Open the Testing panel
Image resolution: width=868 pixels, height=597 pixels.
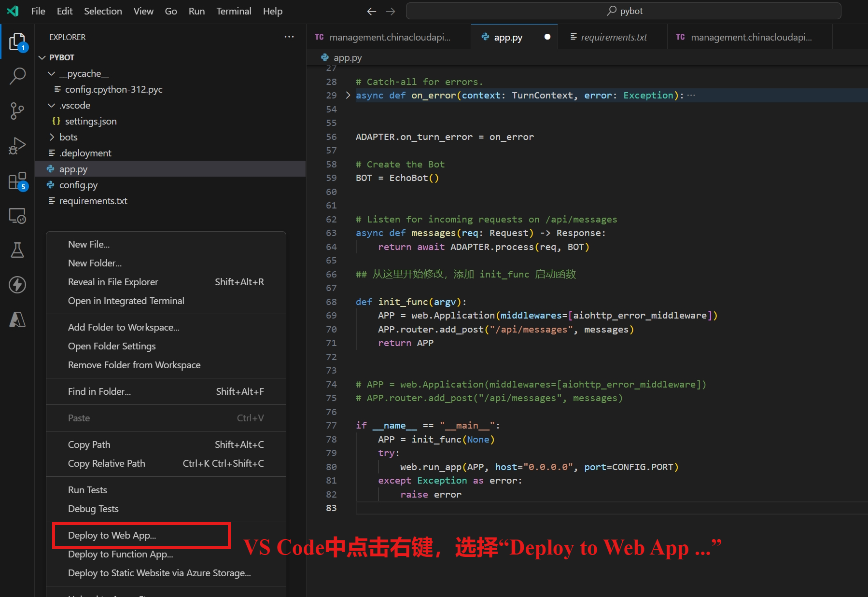pos(18,250)
